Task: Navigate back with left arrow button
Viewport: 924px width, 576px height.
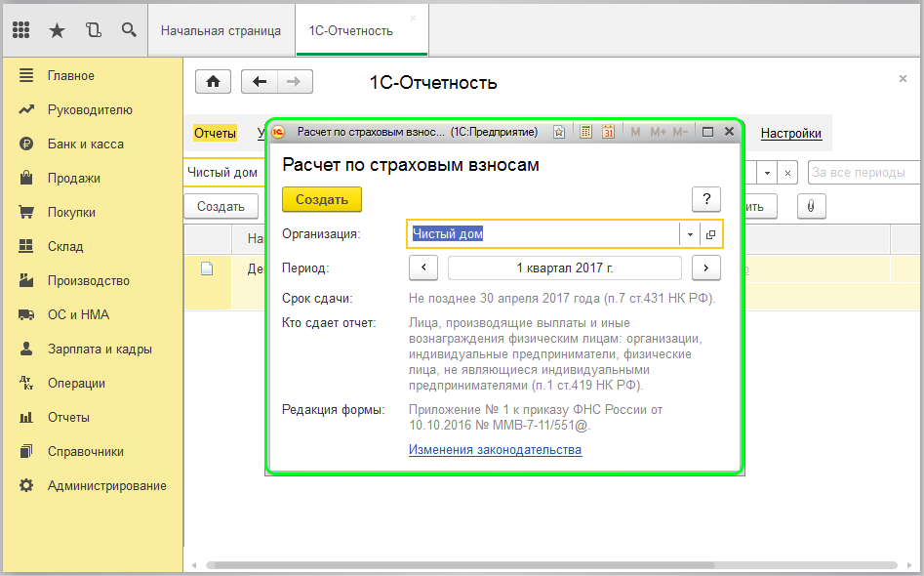Action: [260, 82]
